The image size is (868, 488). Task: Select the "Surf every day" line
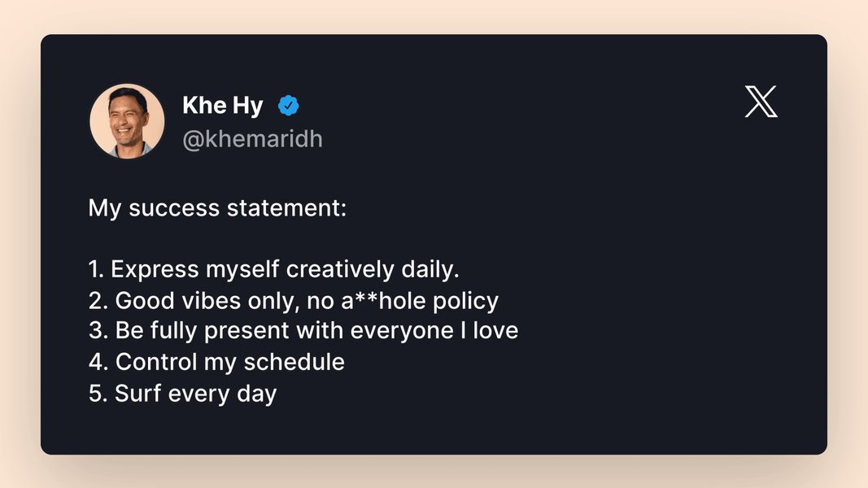pyautogui.click(x=183, y=394)
